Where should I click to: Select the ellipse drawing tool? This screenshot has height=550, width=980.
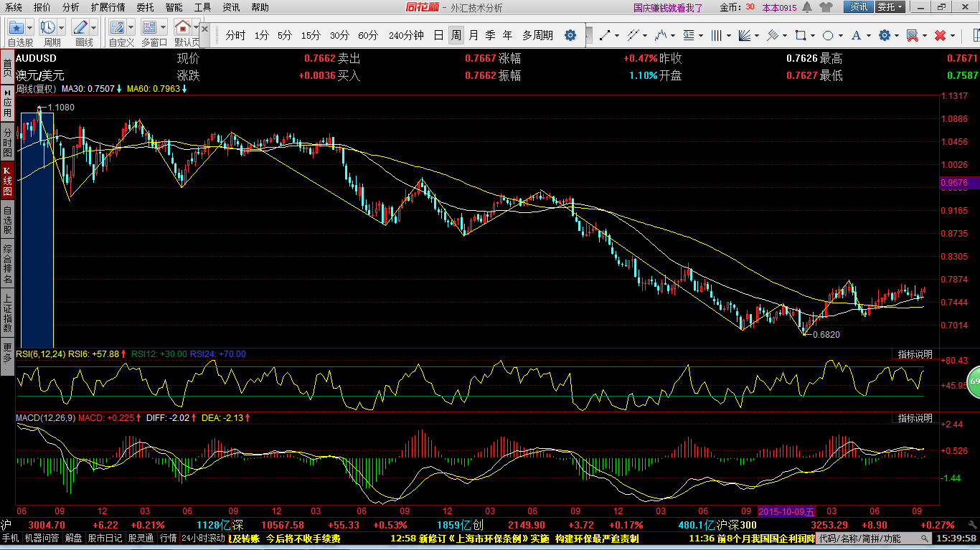[828, 35]
